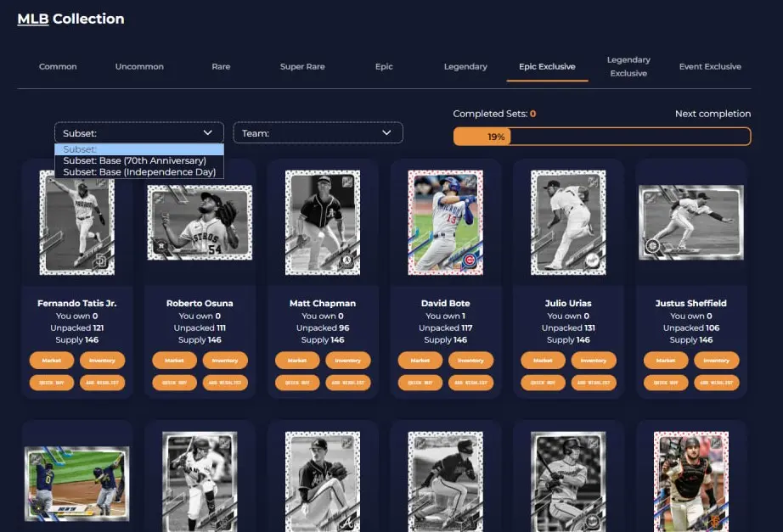783x532 pixels.
Task: Add Fernando Tatis Jr. to wishlist
Action: coord(102,383)
